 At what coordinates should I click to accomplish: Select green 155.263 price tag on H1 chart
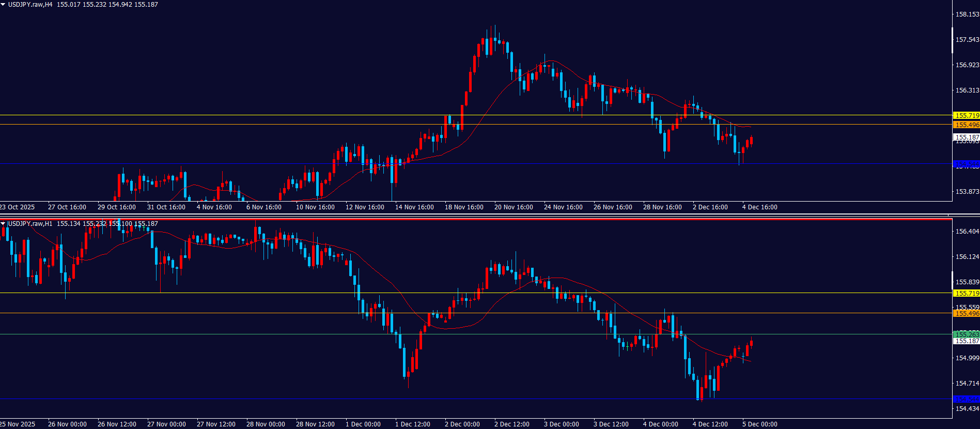point(966,334)
